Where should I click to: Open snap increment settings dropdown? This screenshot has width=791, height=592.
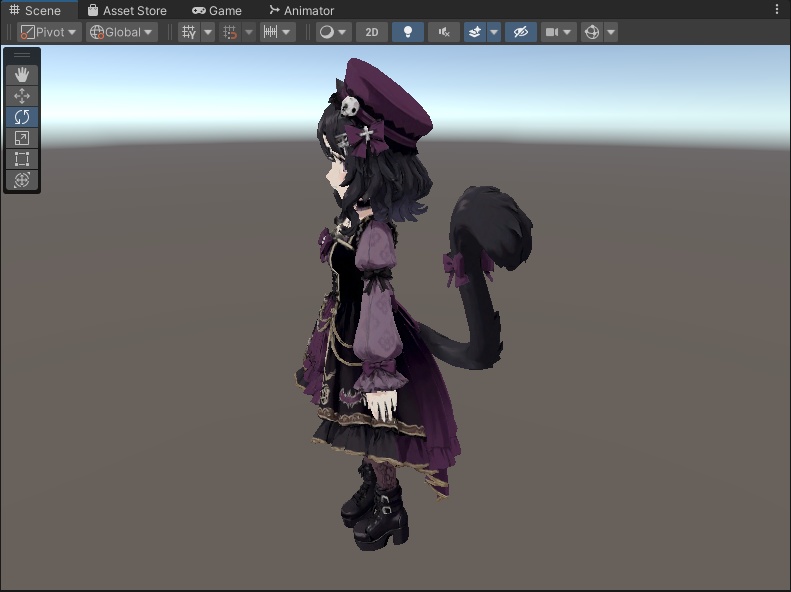click(277, 32)
